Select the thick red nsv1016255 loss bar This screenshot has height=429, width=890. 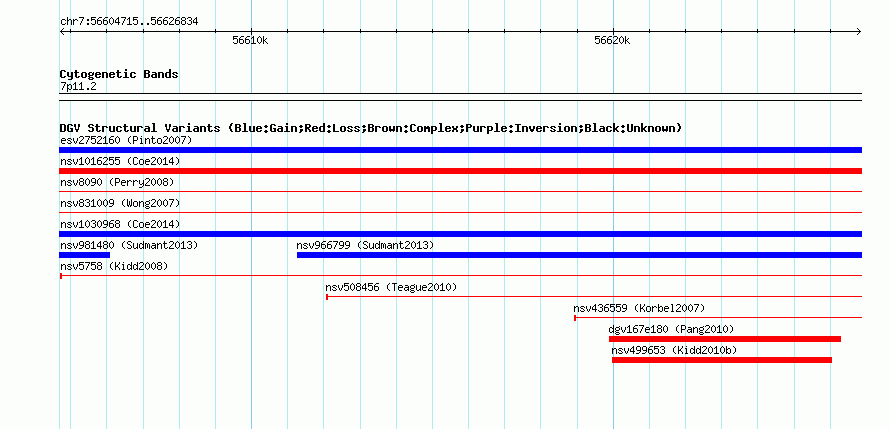pyautogui.click(x=460, y=171)
